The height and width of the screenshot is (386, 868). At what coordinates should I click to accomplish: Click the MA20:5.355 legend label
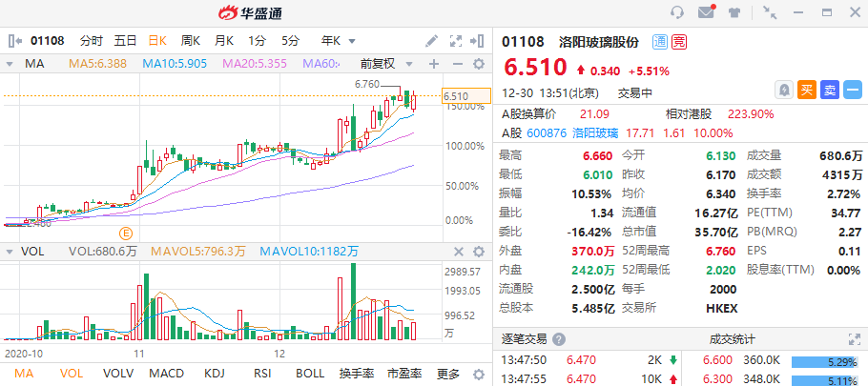point(255,64)
